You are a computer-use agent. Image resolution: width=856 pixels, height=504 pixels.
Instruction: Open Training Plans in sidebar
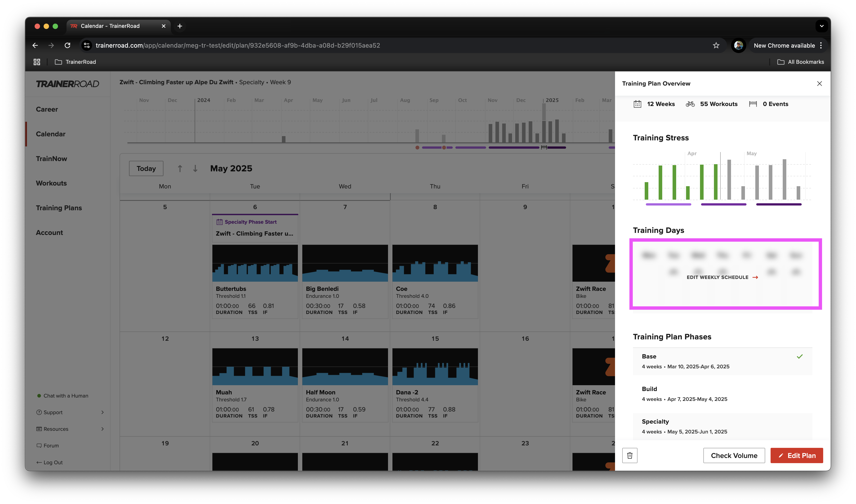click(x=59, y=208)
